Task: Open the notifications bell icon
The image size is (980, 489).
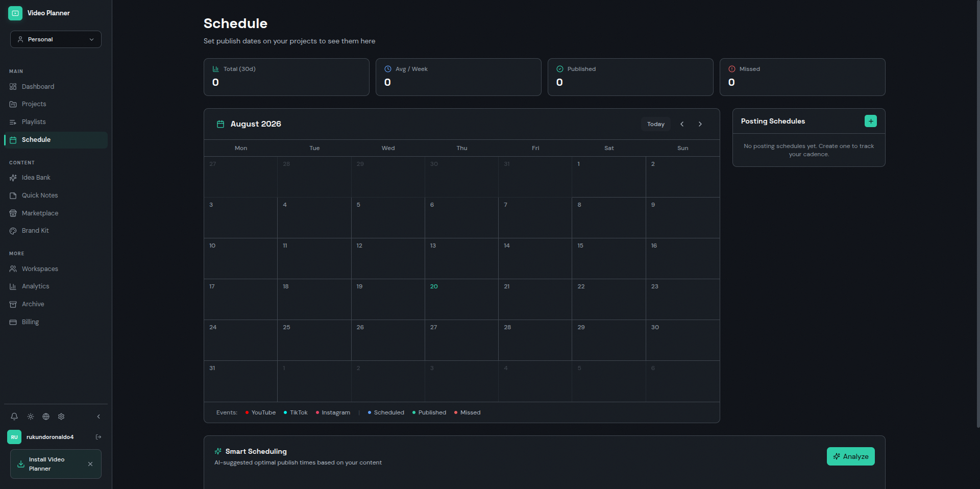Action: coord(14,417)
